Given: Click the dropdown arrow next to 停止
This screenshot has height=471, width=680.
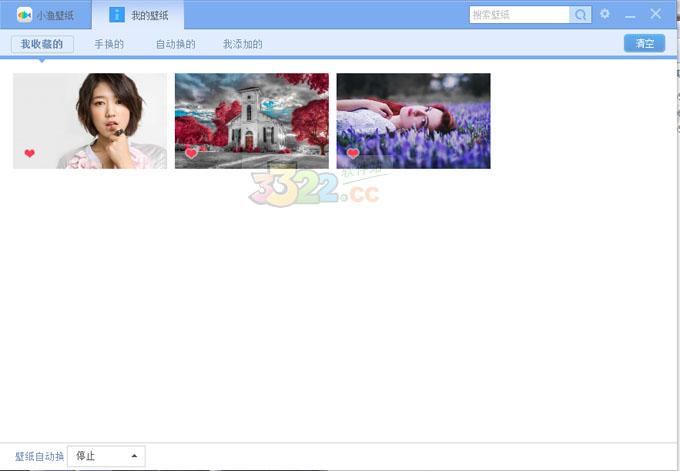Looking at the screenshot, I should 134,456.
